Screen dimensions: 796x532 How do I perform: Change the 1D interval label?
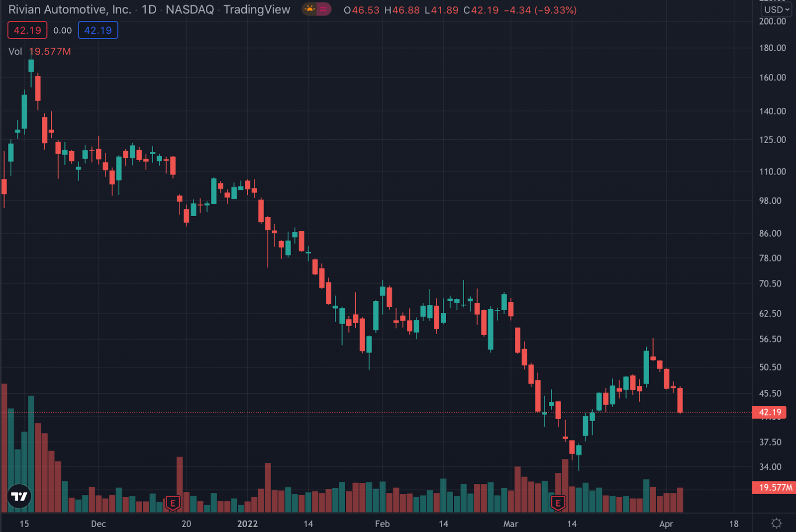click(149, 9)
